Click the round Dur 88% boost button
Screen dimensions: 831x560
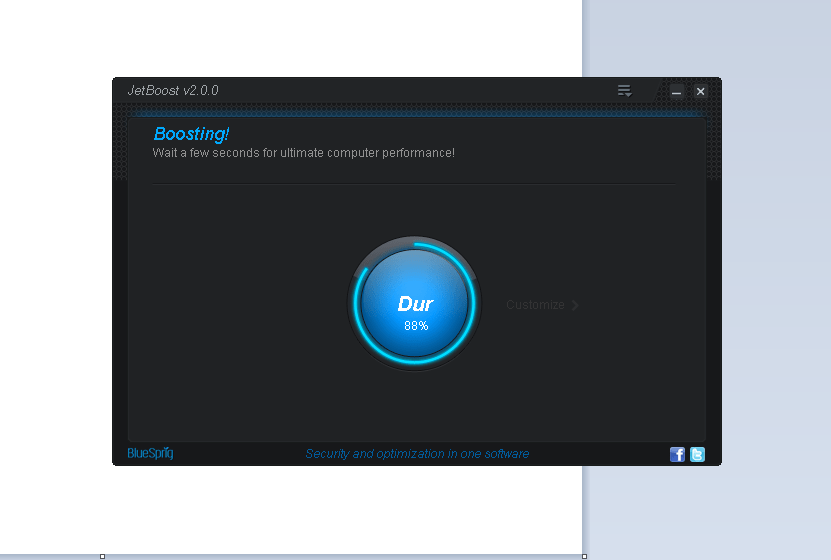pos(414,304)
